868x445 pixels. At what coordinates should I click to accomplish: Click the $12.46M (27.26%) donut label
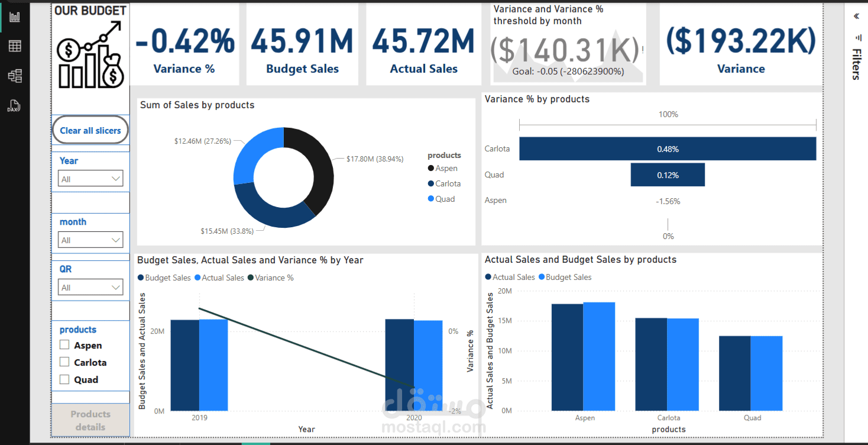pos(202,141)
